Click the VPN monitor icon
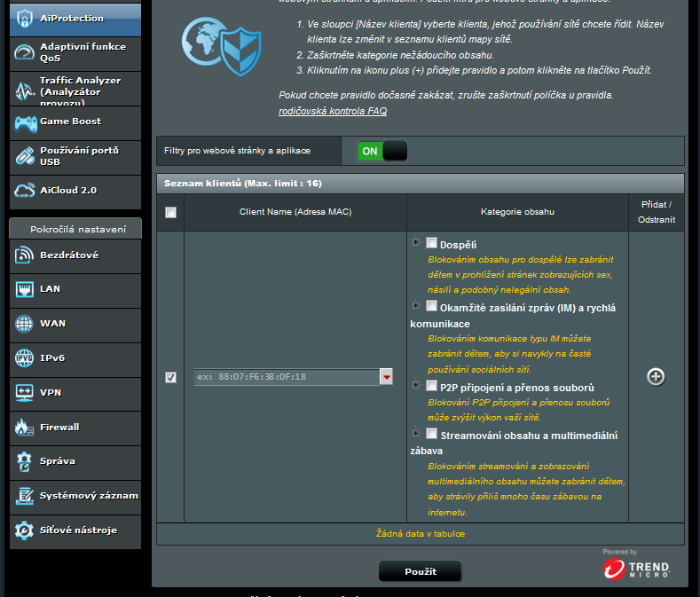Image resolution: width=700 pixels, height=597 pixels. click(x=24, y=393)
